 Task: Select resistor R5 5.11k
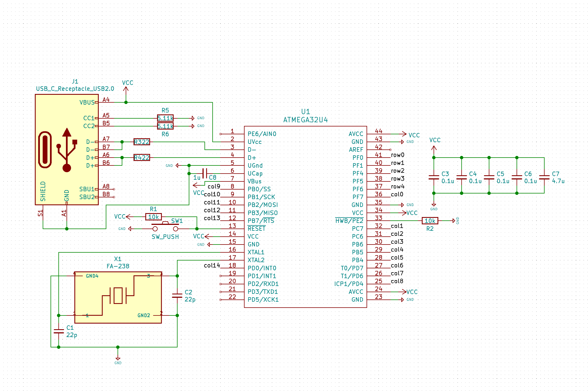click(165, 118)
